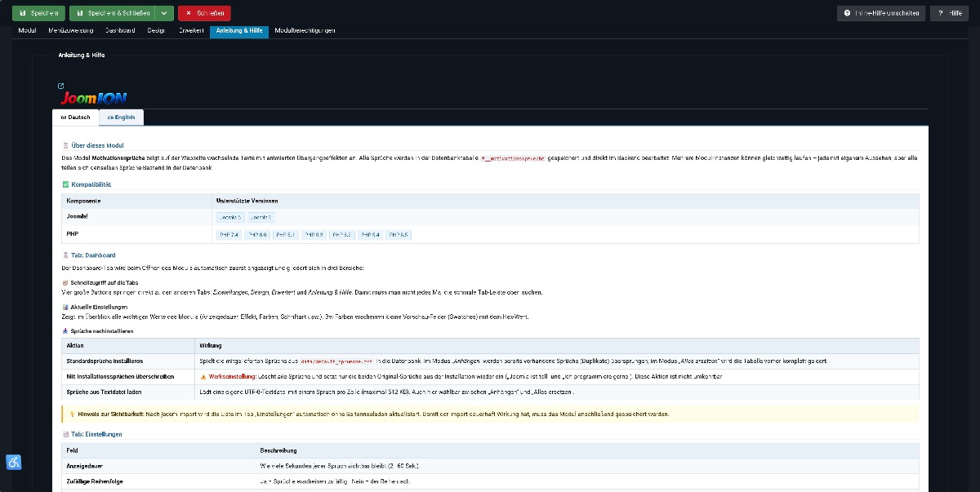Open the Hilfe help button

951,13
